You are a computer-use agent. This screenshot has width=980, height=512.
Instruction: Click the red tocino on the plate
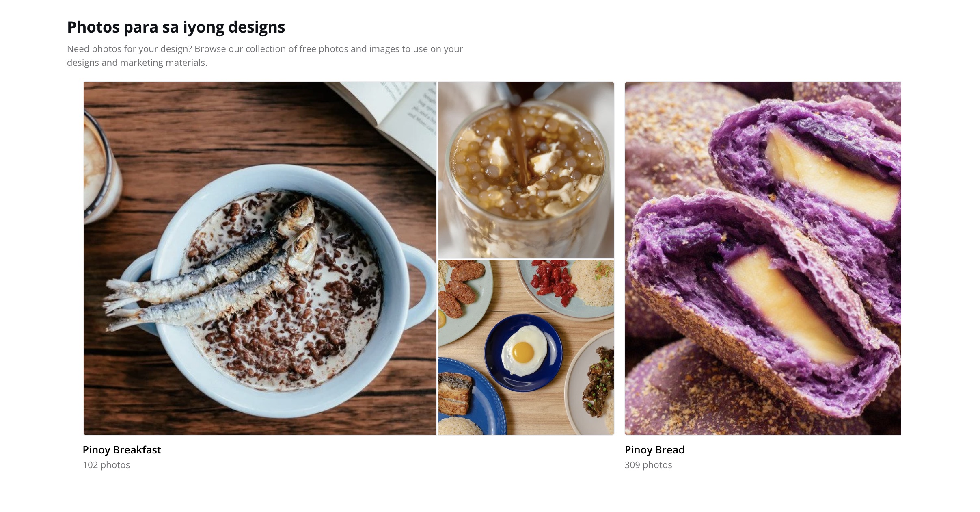[553, 283]
